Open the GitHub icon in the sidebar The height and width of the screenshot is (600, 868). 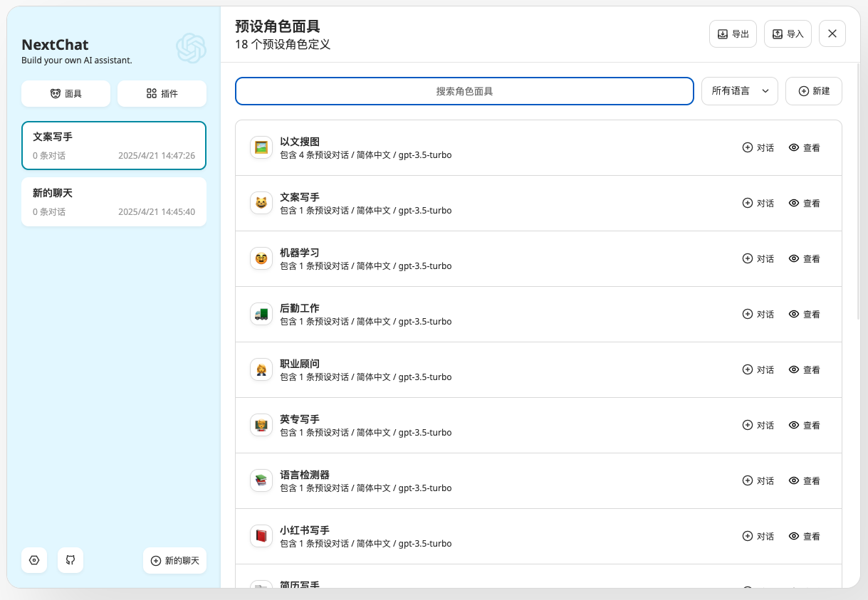point(70,560)
